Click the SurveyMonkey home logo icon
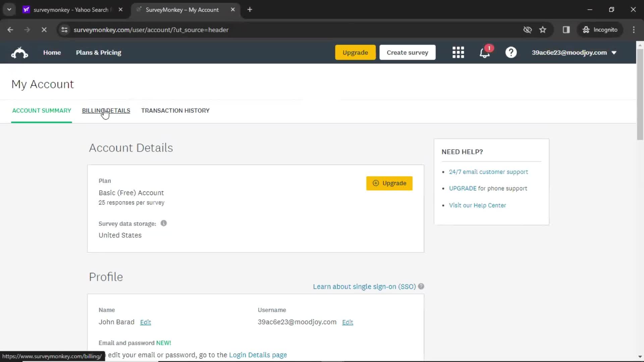The width and height of the screenshot is (644, 362). [19, 53]
